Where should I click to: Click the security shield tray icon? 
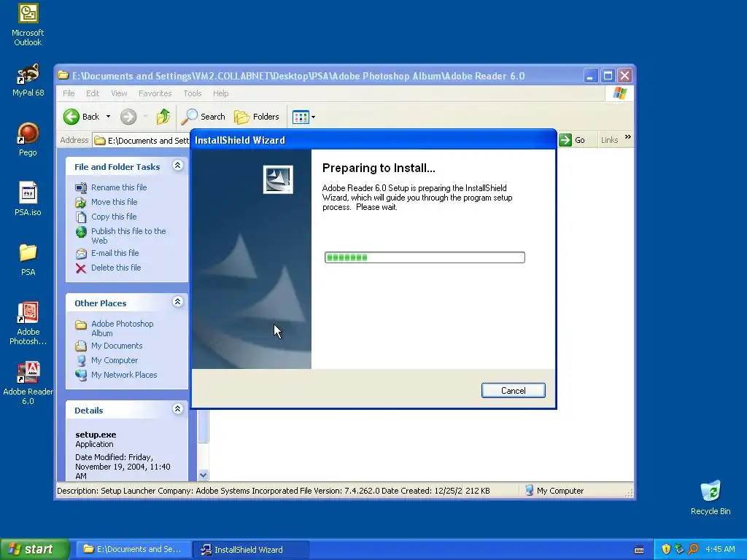pyautogui.click(x=666, y=550)
